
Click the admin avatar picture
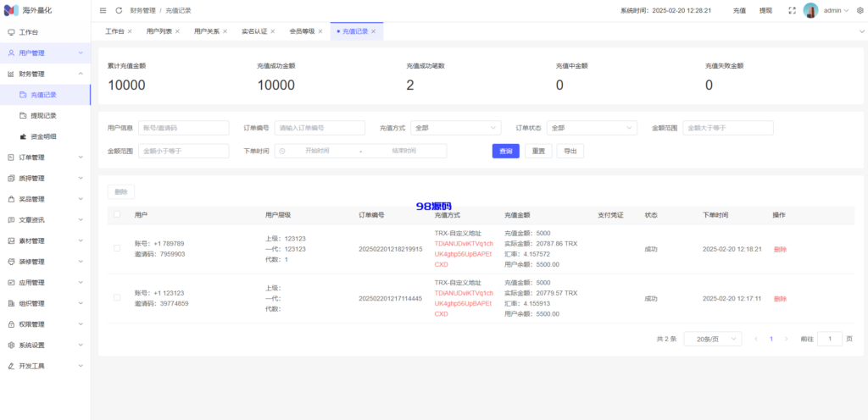(x=810, y=10)
